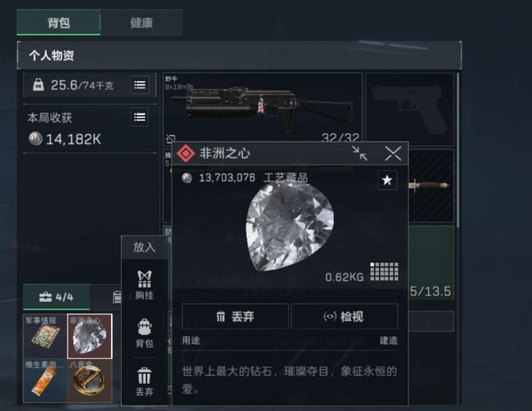Screen dimensions: 532x411
Task: Select the 军事情报 item thumbnail
Action: point(45,336)
